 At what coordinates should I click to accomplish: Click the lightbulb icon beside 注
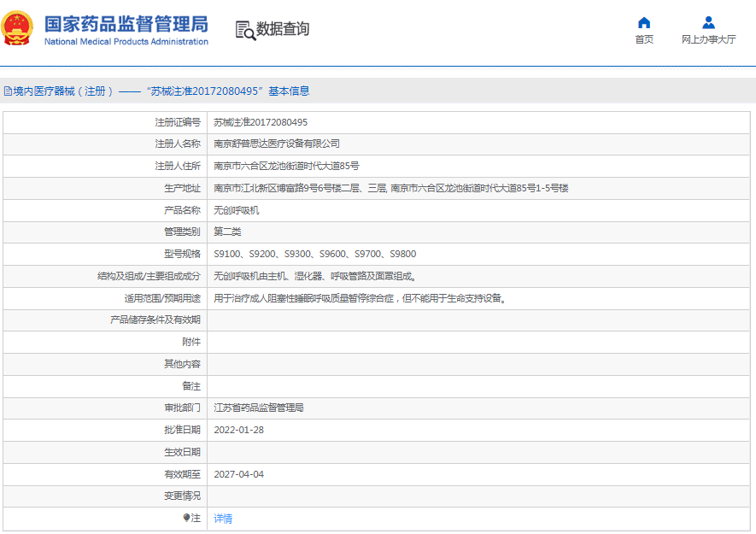pos(186,518)
